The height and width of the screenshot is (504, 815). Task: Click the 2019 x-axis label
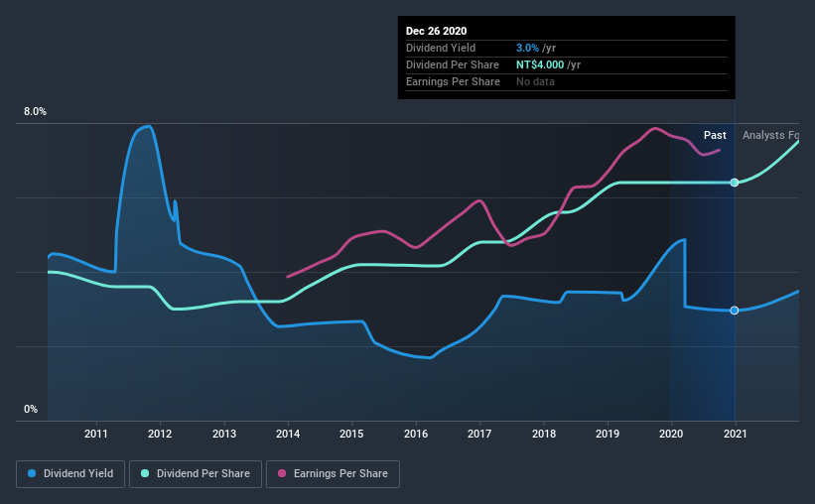[x=608, y=434]
